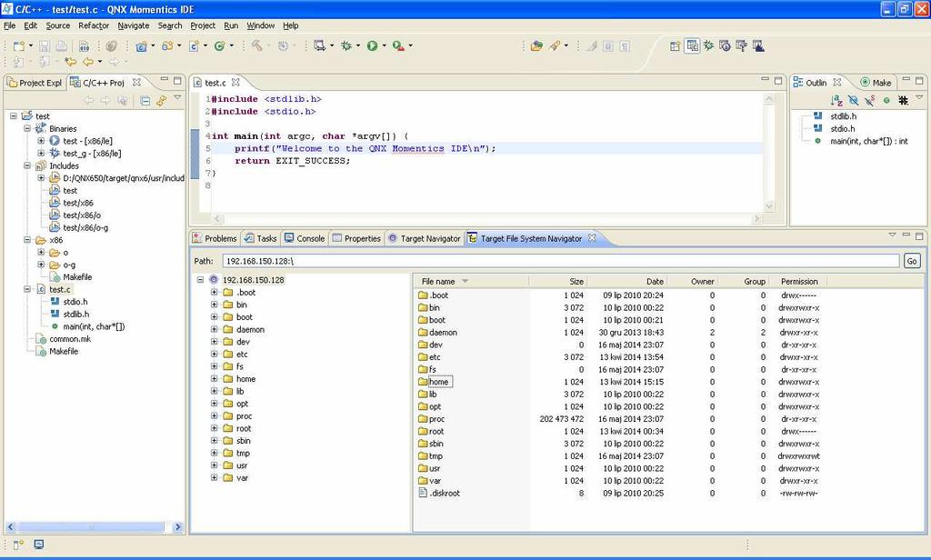Toggle Hide Static Members in Outline toolbar
Viewport: 931px width, 560px height.
point(869,100)
